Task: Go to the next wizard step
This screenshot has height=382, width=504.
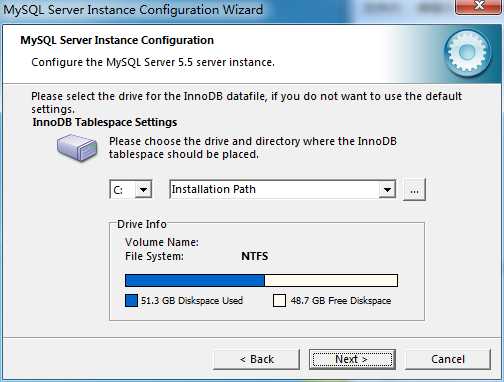Action: (x=352, y=359)
